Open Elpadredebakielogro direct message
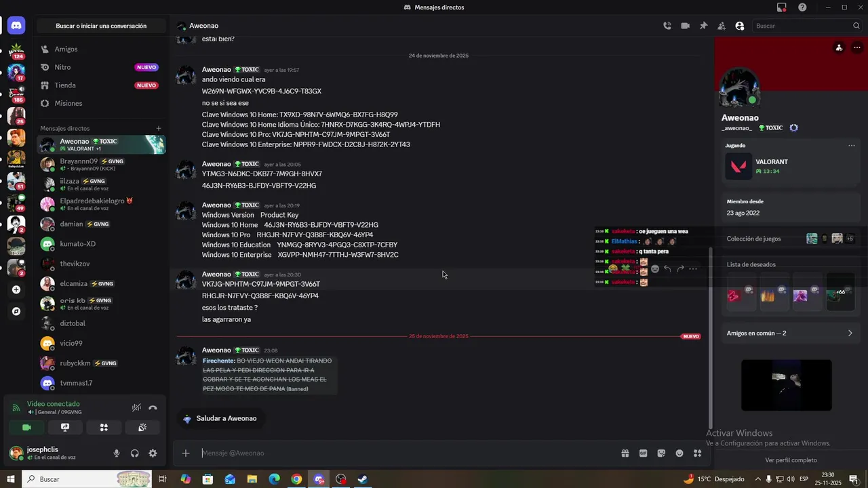The width and height of the screenshot is (868, 488). (101, 204)
